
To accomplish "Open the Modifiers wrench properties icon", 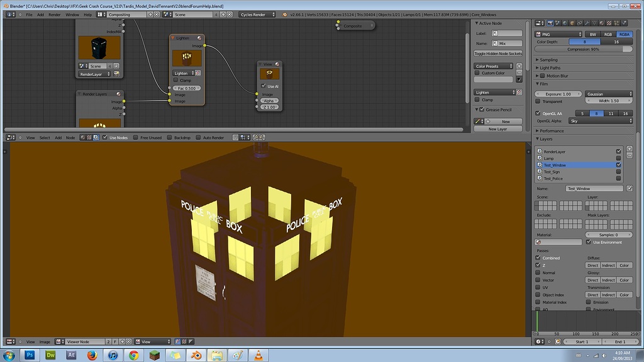I will (x=587, y=23).
